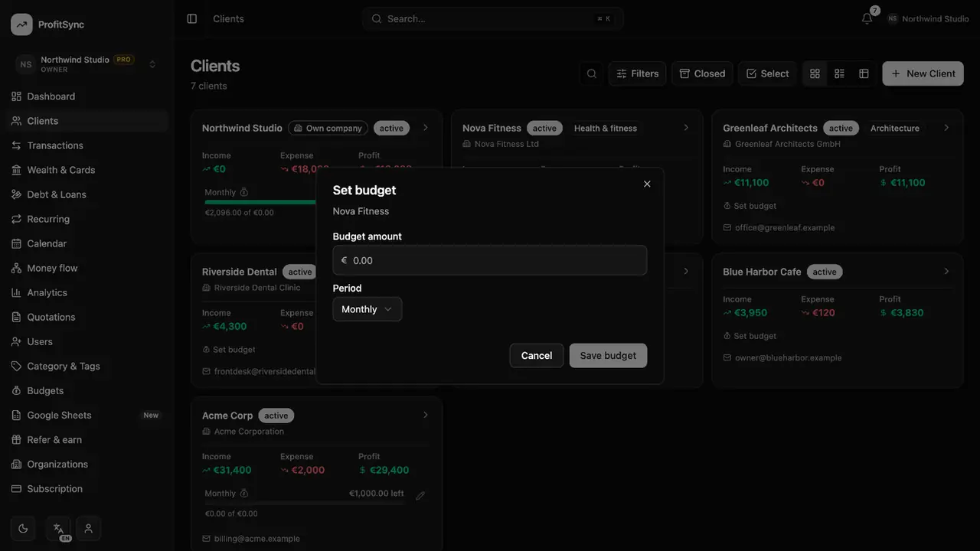Switch to table view layout
The width and height of the screenshot is (980, 551).
click(x=864, y=73)
